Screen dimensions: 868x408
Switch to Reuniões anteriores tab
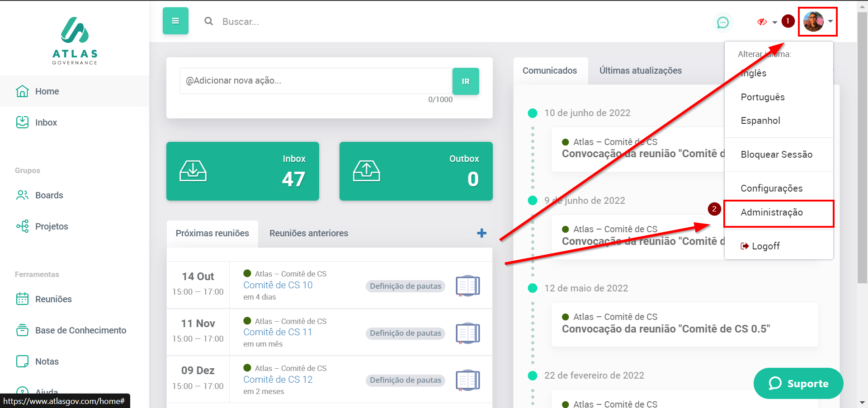(x=309, y=233)
